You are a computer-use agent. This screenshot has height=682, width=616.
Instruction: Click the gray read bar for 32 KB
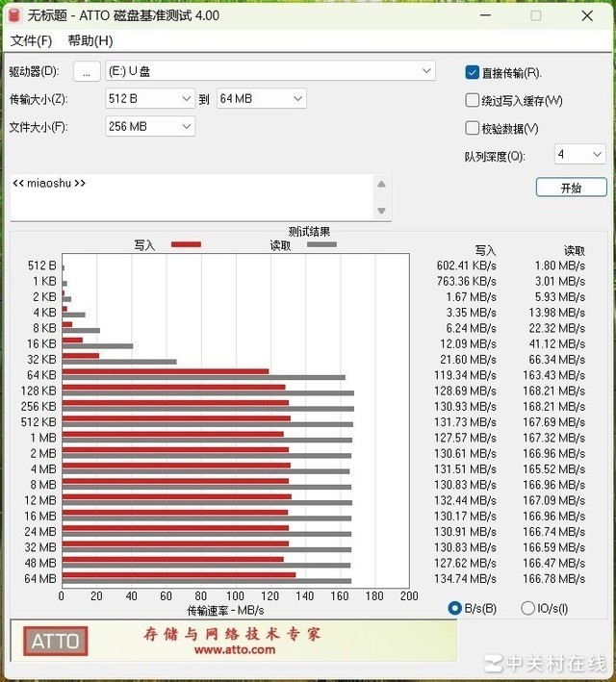[119, 362]
